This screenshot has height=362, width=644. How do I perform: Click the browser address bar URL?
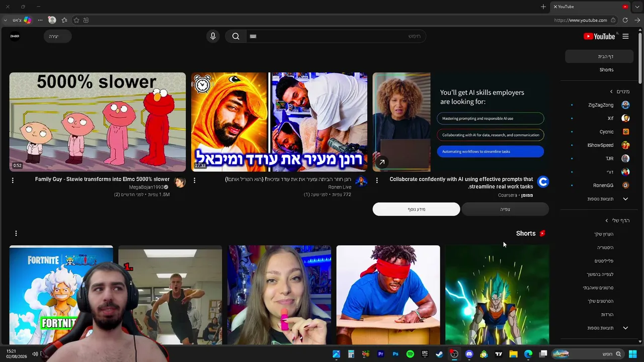tap(581, 20)
